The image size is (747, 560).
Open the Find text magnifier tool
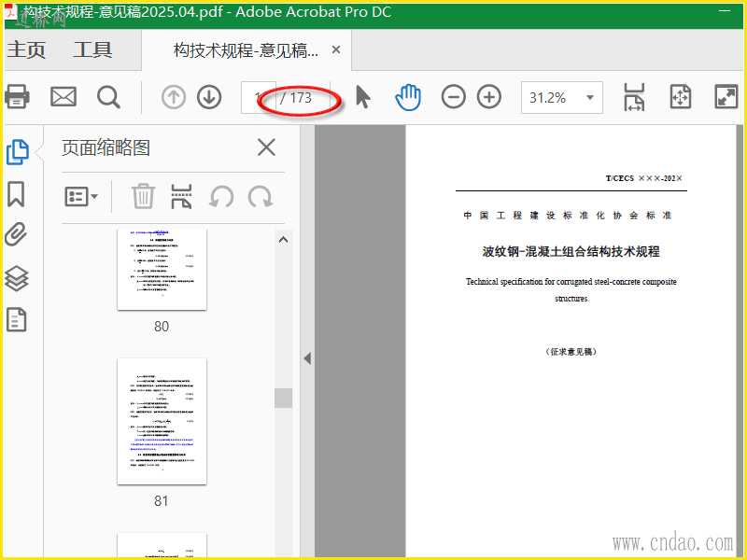[108, 97]
